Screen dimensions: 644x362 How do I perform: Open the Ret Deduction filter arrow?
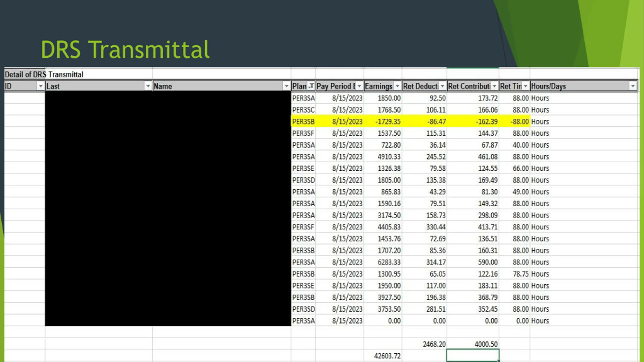(442, 86)
